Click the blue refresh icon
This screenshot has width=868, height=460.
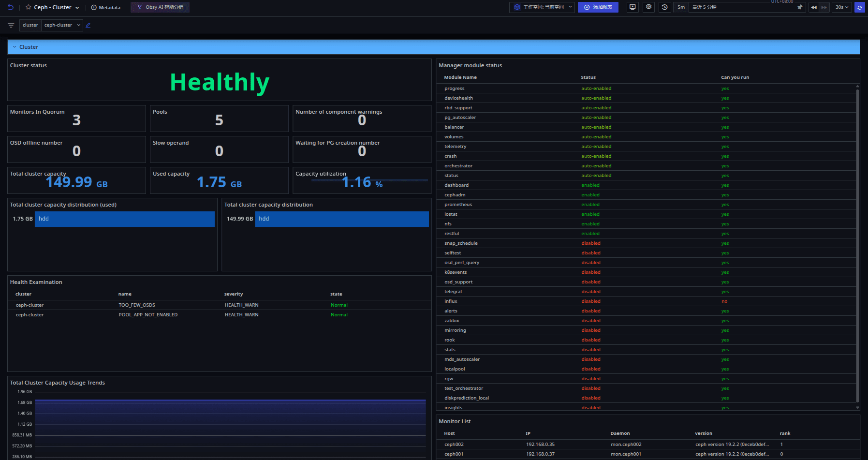tap(859, 7)
